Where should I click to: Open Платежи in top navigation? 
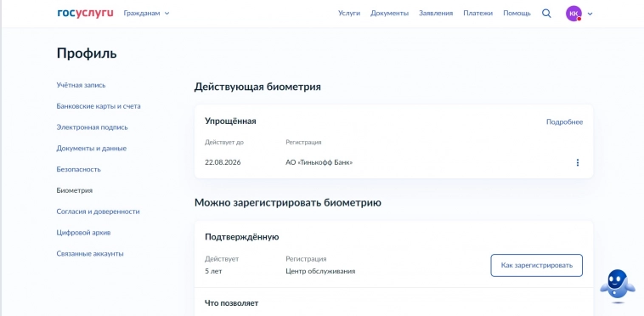point(477,13)
